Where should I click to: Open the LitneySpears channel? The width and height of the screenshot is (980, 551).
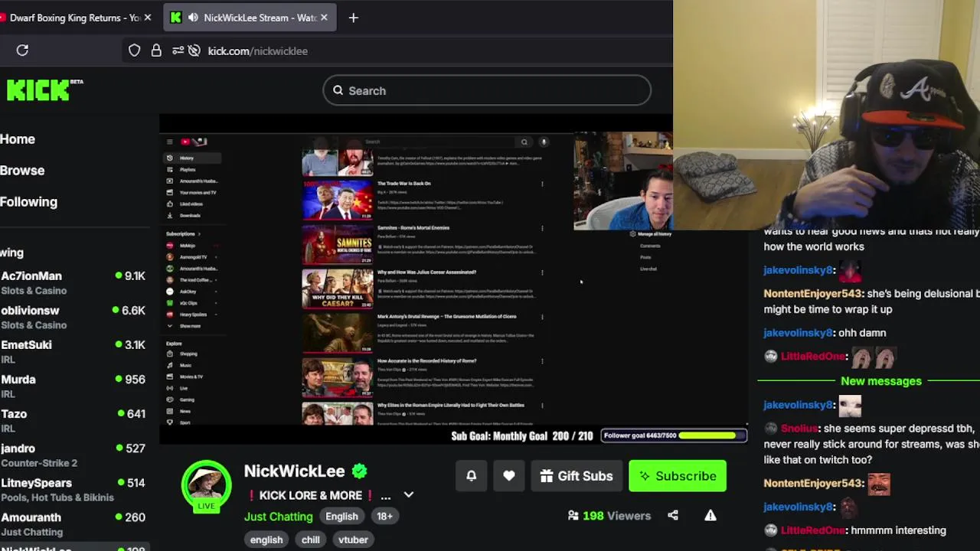coord(74,489)
